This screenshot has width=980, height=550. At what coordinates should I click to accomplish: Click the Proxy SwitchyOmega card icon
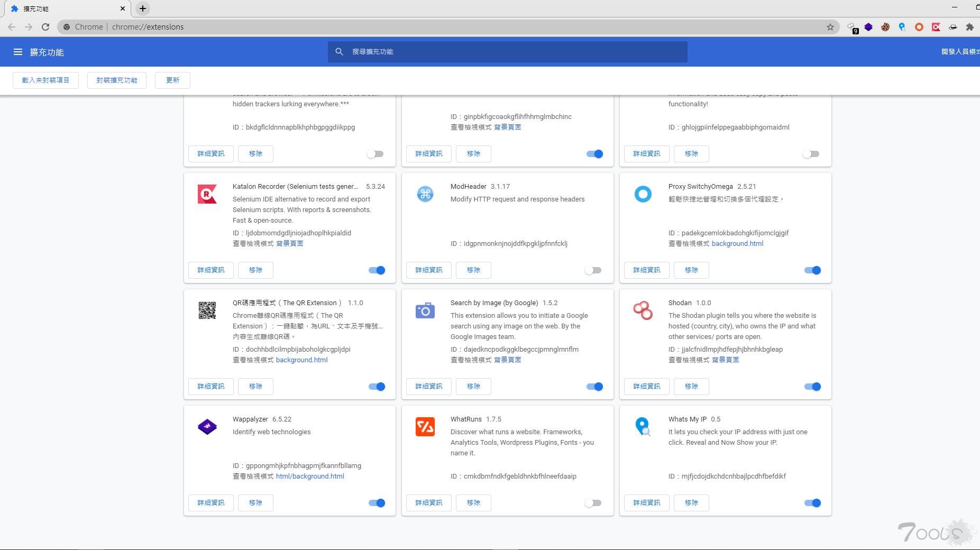pyautogui.click(x=643, y=194)
